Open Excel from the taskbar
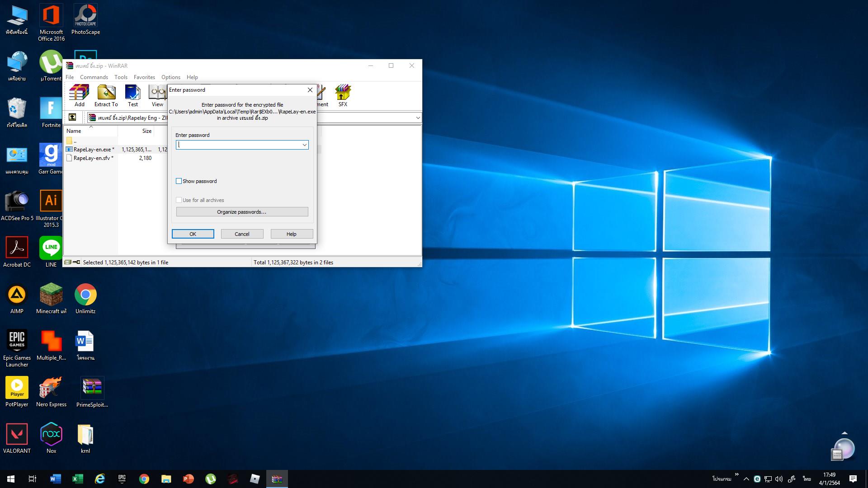868x488 pixels. click(77, 479)
